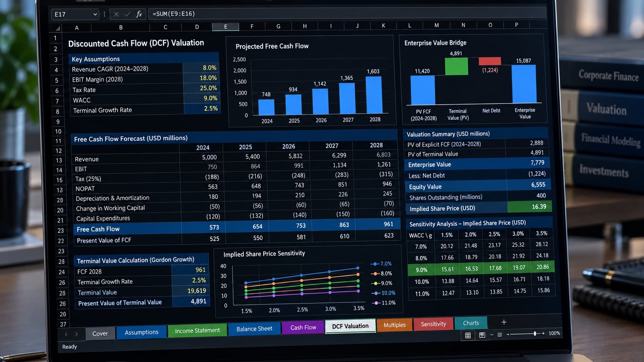This screenshot has width=644, height=362.
Task: Click the formula bar Enter checkmark icon
Action: pos(127,15)
